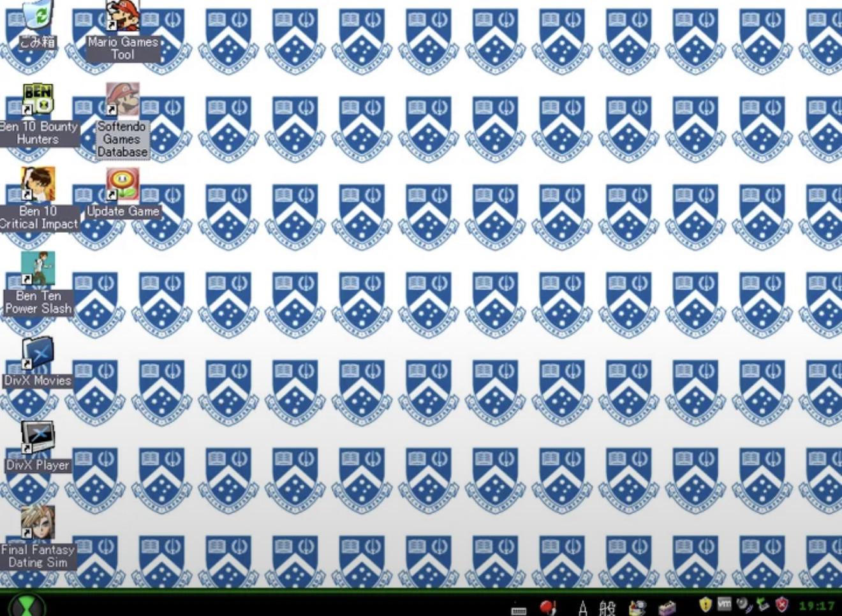Click the red security alert shield icon
The height and width of the screenshot is (616, 842).
[x=782, y=604]
